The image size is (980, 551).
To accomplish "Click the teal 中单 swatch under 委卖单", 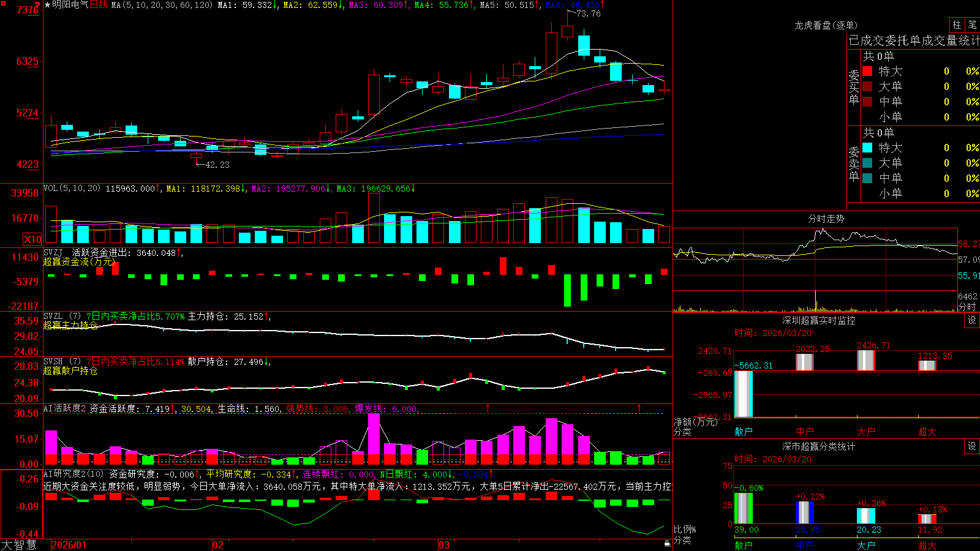I will (867, 178).
